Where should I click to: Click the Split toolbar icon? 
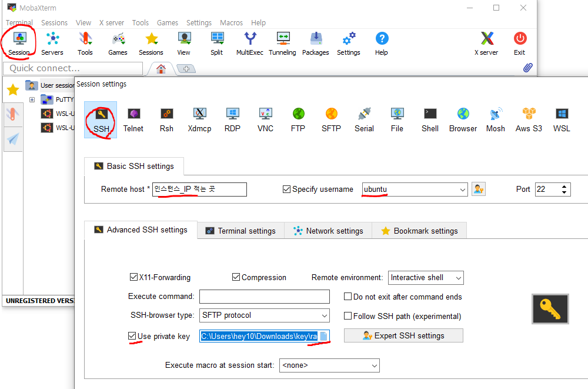coord(217,44)
